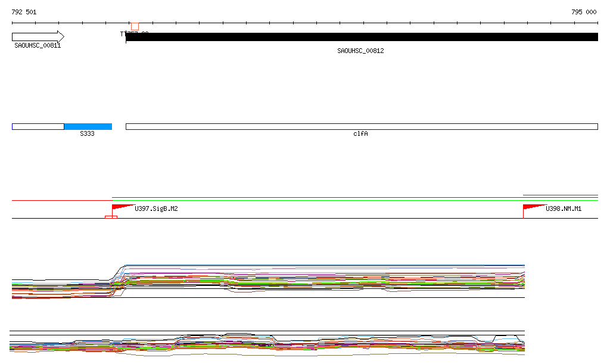This screenshot has width=610, height=364.
Task: Click the SAOUHSC_00811 white gene arrow
Action: (38, 37)
